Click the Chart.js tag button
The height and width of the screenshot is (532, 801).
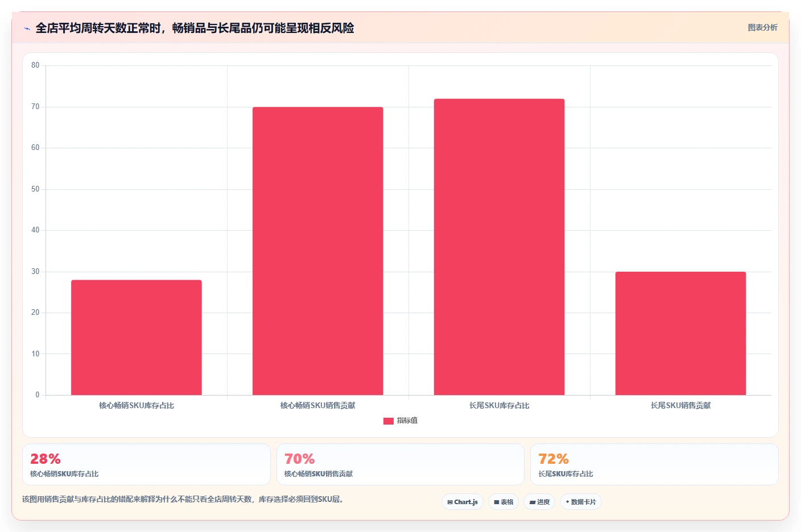[463, 502]
